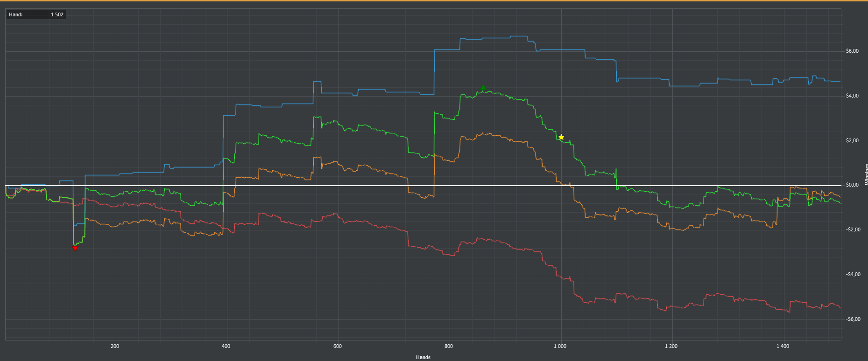Screen dimensions: 868x361
Task: Click the Hands axis title below chart
Action: pyautogui.click(x=423, y=357)
